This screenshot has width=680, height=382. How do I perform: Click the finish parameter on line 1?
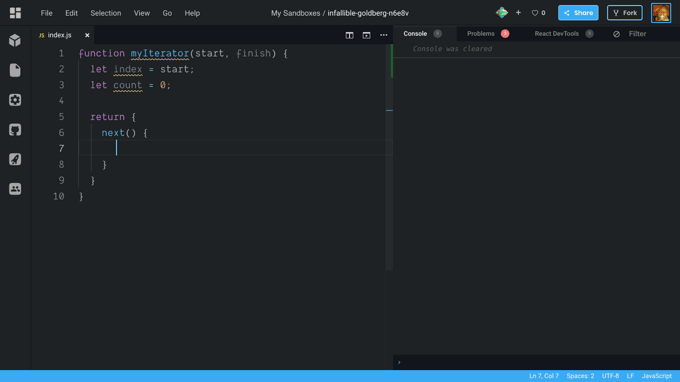click(x=253, y=53)
